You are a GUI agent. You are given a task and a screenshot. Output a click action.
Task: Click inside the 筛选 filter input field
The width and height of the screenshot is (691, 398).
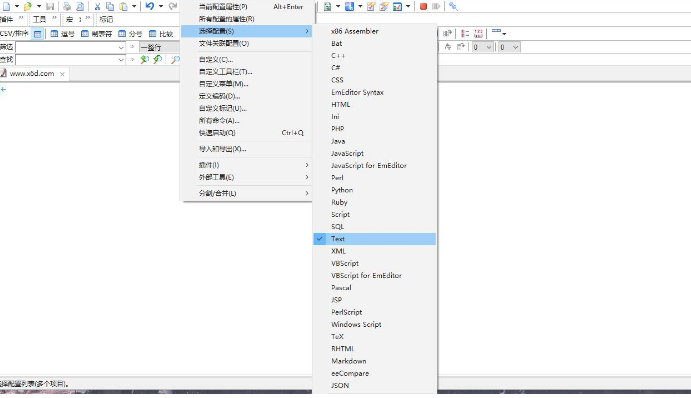(67, 47)
